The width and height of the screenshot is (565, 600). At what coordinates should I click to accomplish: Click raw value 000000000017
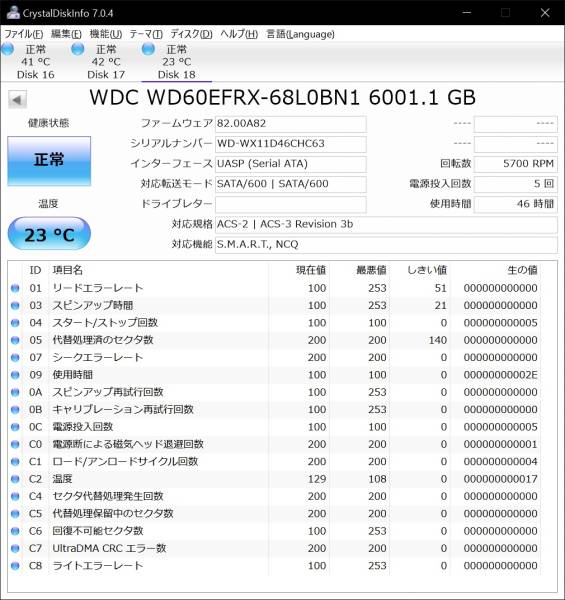tap(500, 479)
